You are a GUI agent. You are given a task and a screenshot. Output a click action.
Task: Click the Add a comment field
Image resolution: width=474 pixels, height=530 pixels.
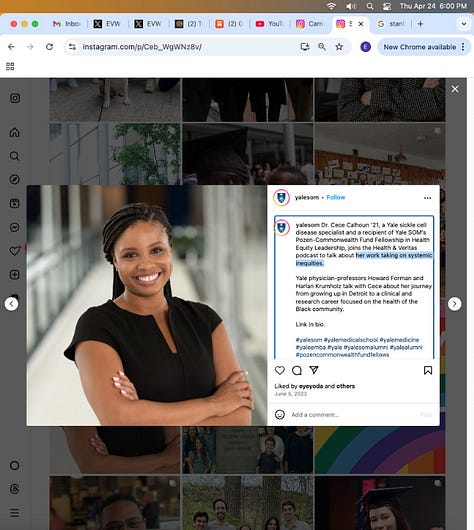coord(353,415)
